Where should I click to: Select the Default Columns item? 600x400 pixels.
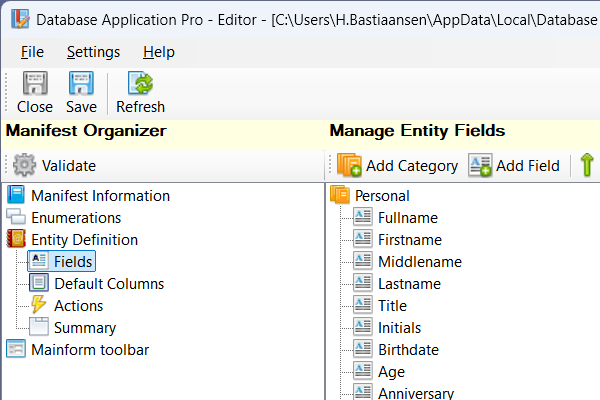pos(108,284)
